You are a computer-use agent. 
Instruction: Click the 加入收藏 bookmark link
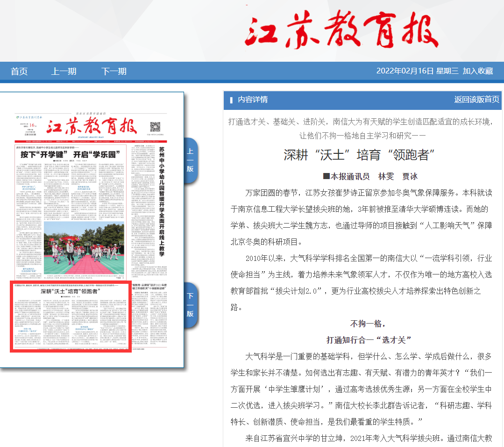point(478,71)
